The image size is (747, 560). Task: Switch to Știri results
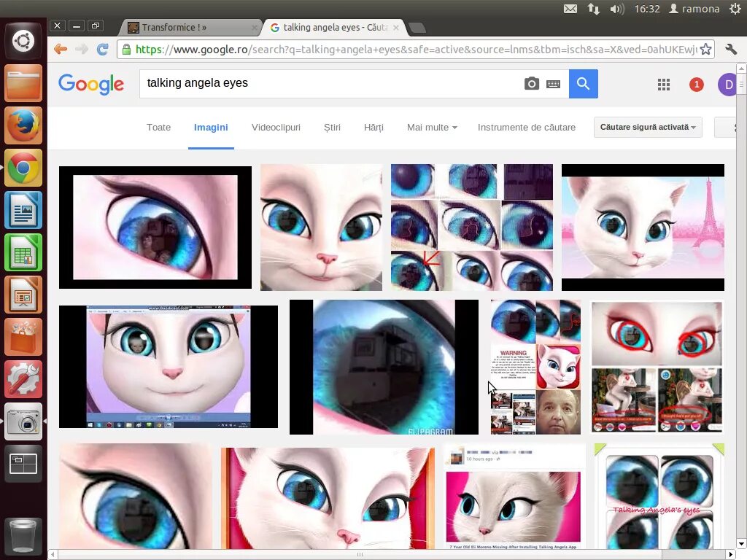click(x=332, y=127)
